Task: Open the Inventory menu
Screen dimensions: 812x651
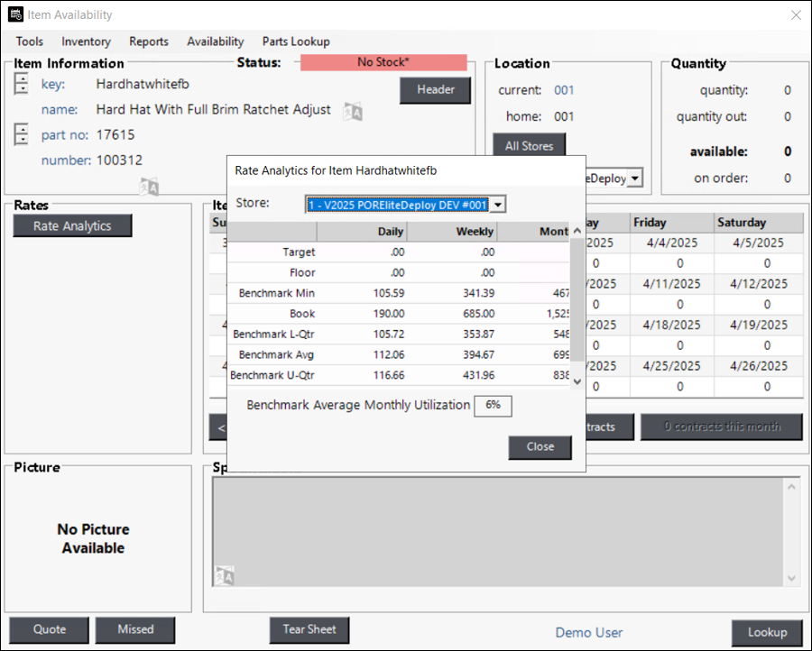Action: click(86, 41)
